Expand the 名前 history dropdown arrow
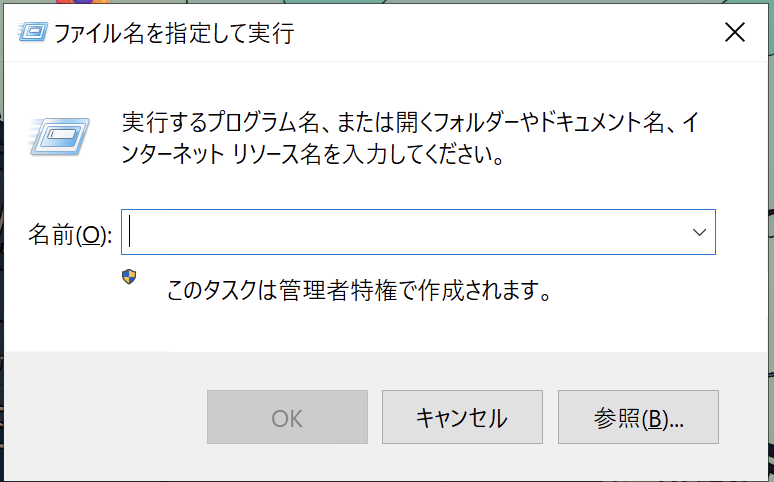 click(x=699, y=232)
